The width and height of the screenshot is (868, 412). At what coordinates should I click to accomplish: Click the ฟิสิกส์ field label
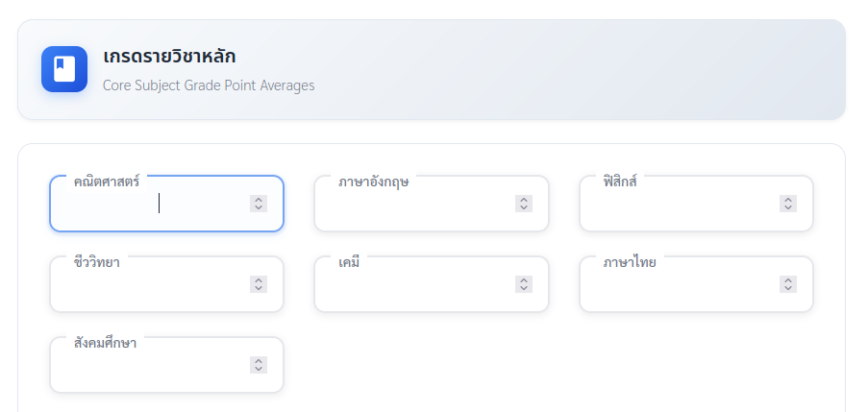[x=621, y=181]
